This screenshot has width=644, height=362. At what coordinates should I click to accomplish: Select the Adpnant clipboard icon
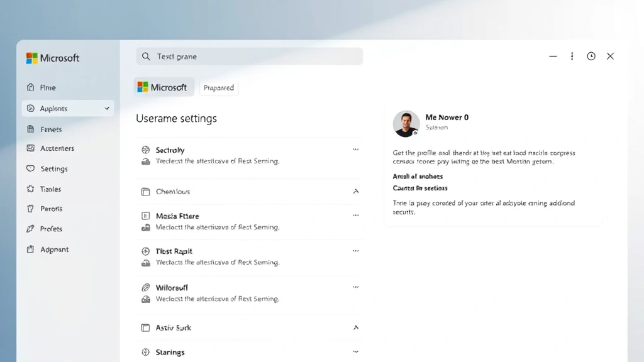coord(30,250)
